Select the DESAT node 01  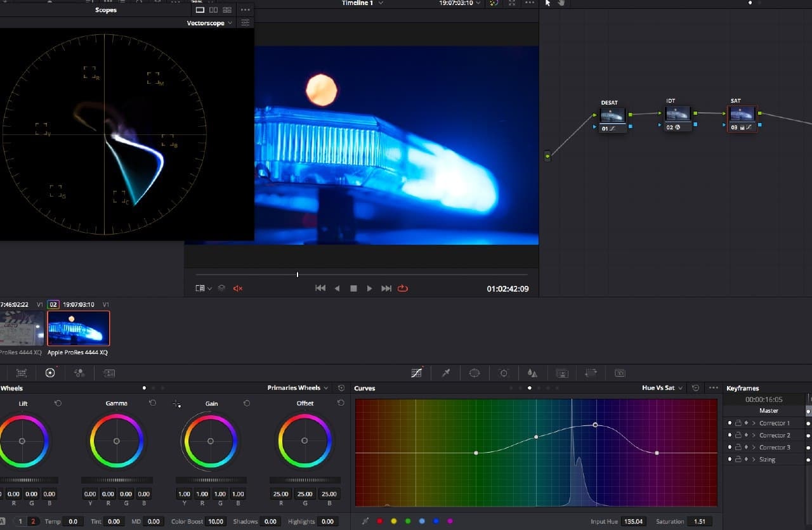[613, 119]
